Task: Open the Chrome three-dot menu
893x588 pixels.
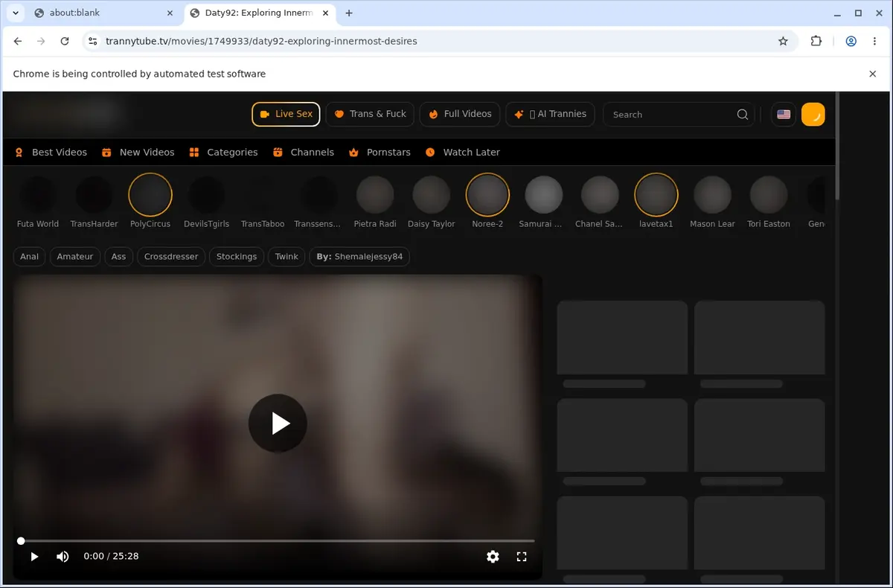Action: pyautogui.click(x=874, y=42)
